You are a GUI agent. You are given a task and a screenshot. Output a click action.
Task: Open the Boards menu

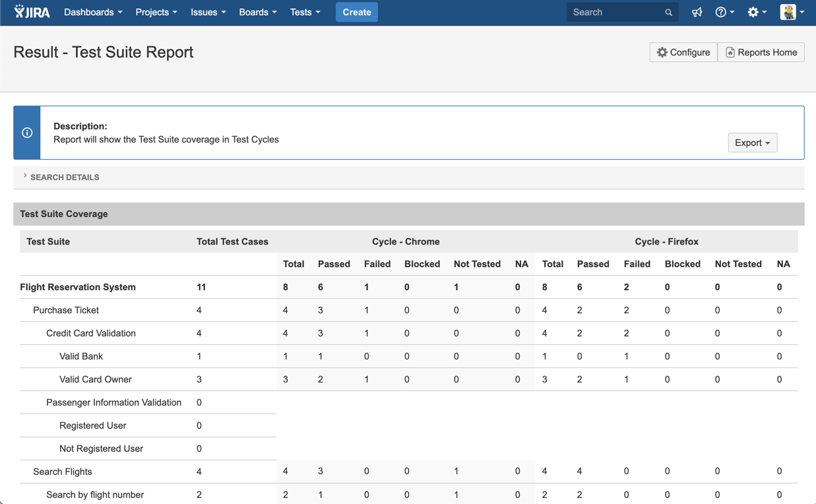coord(258,13)
